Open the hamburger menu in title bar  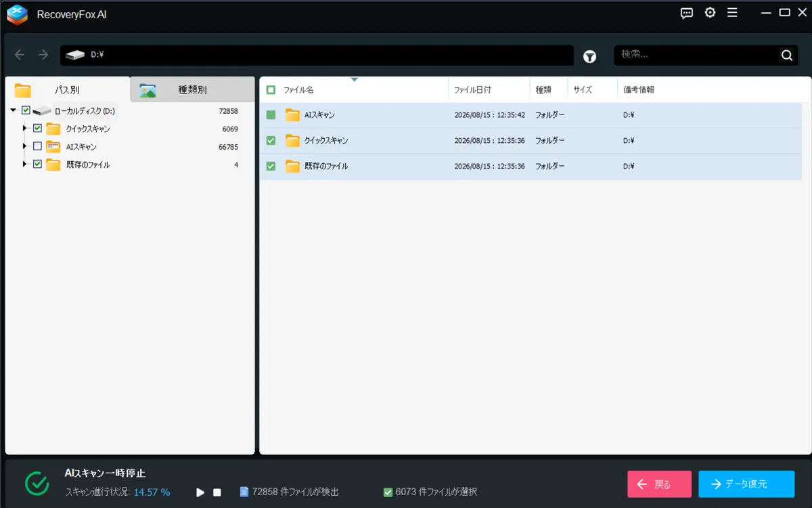(732, 13)
